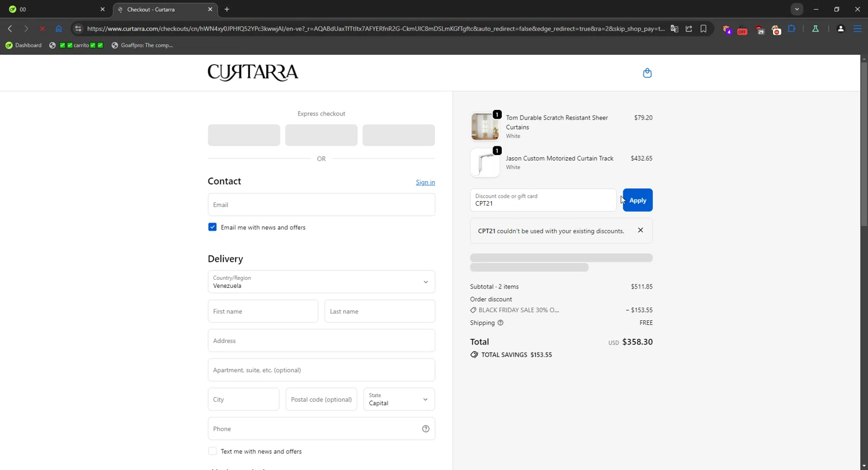Open the shopping bag cart icon
868x470 pixels.
point(647,73)
